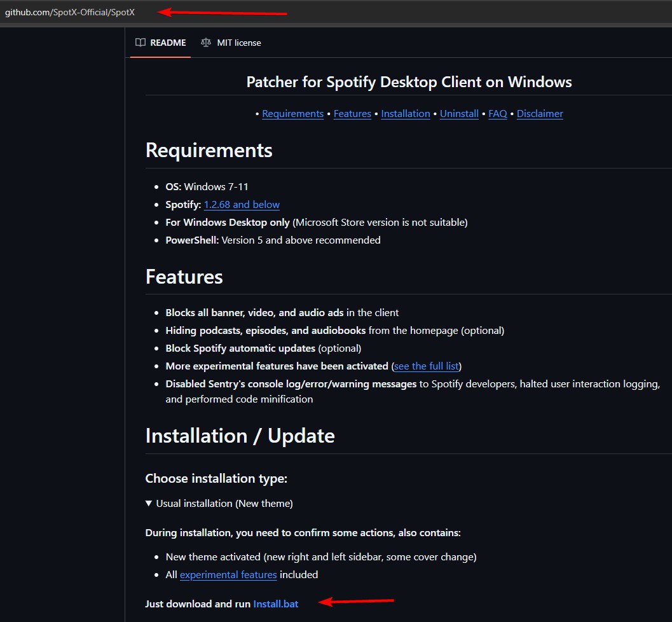Click the book icon on README tab
Viewport: 672px width, 622px height.
pyautogui.click(x=141, y=43)
